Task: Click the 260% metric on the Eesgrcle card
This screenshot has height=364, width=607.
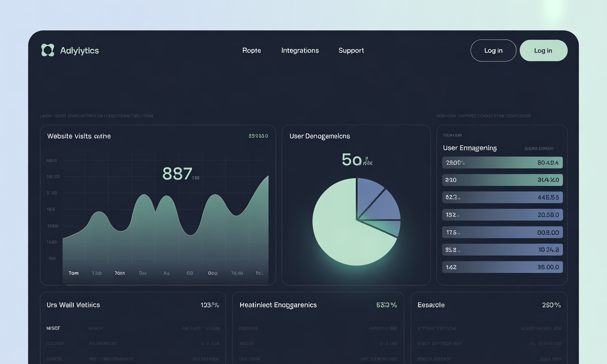Action: pyautogui.click(x=551, y=305)
